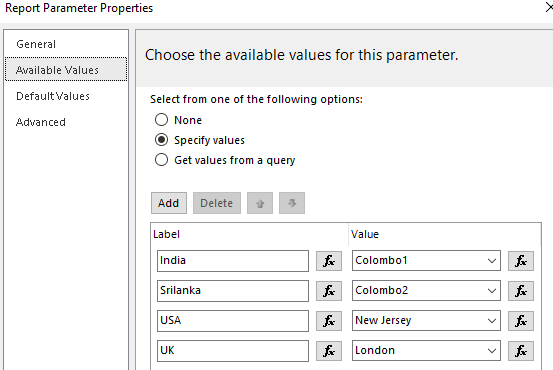Open expression editor for London value
Screen dimensions: 553x370
(x=521, y=351)
